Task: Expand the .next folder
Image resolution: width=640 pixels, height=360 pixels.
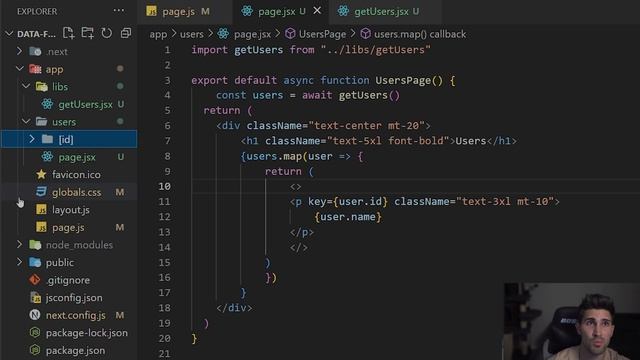Action: [19, 51]
